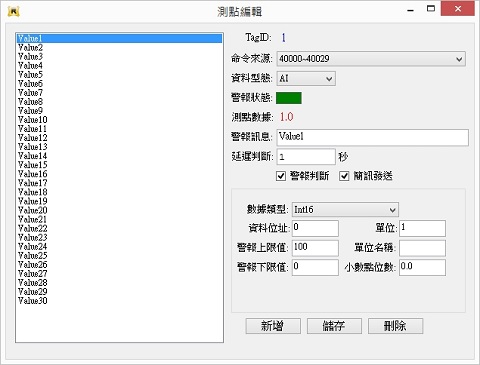Viewport: 480px width, 365px height.
Task: Click the TagID value 1
Action: [x=283, y=37]
